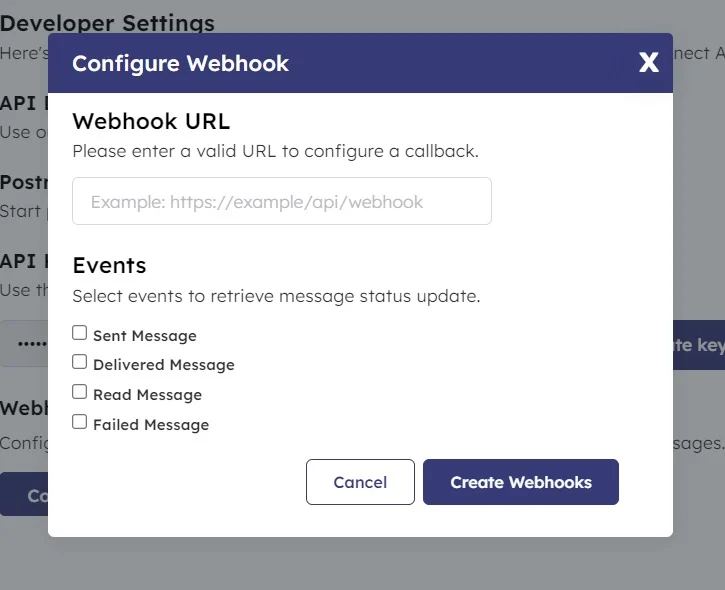Enable the Sent Message checkbox
725x590 pixels.
80,333
